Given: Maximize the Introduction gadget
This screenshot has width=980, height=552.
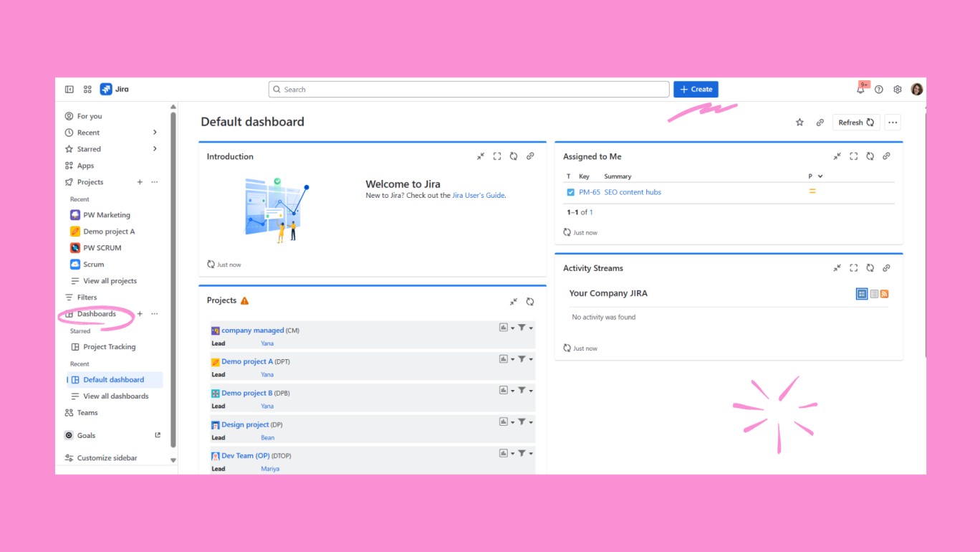Looking at the screenshot, I should (x=497, y=156).
